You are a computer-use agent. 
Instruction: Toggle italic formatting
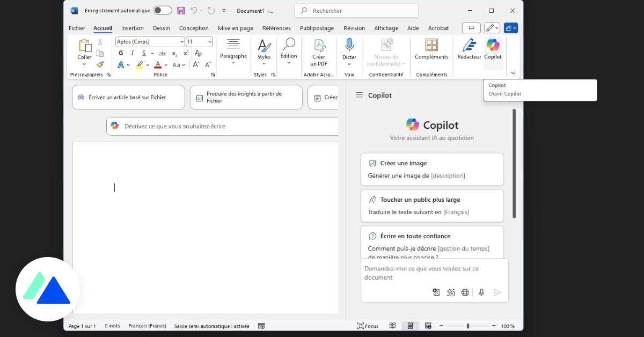click(x=132, y=53)
